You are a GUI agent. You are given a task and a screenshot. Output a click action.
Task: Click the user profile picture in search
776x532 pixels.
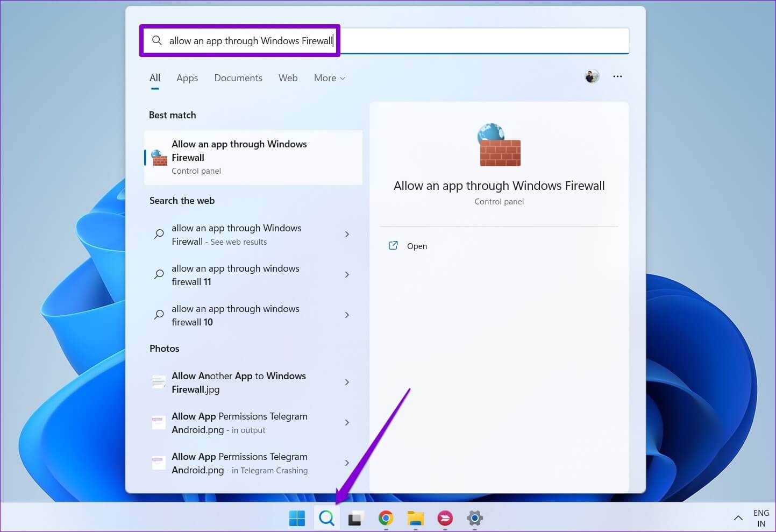592,77
